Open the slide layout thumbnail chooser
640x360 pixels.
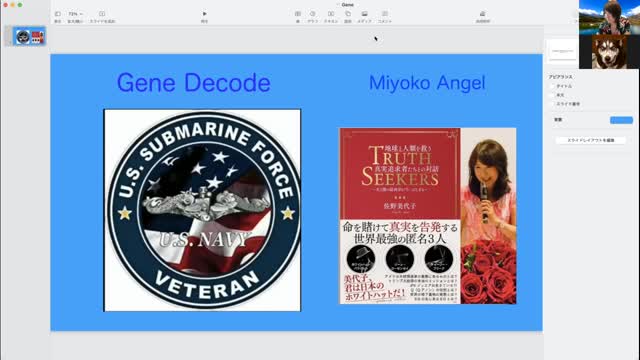[x=562, y=51]
